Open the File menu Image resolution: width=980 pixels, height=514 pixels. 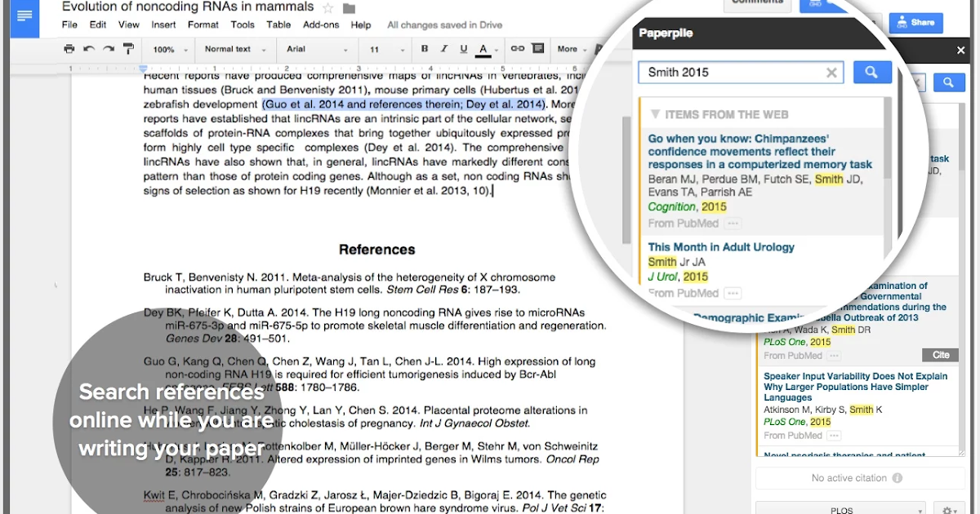[x=70, y=25]
